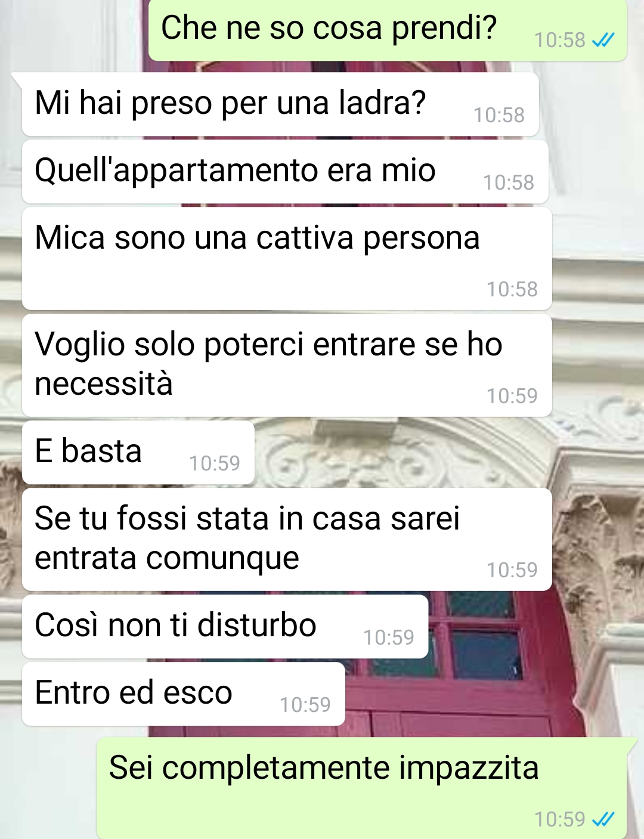Select the message 'Quell'appartamento era mio'
Screen dimensions: 644x839
[x=285, y=172]
